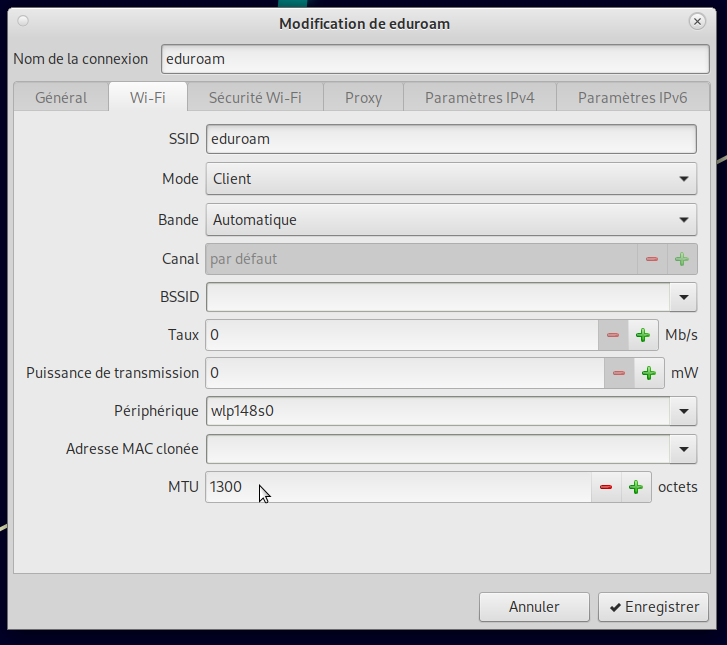Click the Annuler button
The width and height of the screenshot is (727, 645).
point(534,606)
